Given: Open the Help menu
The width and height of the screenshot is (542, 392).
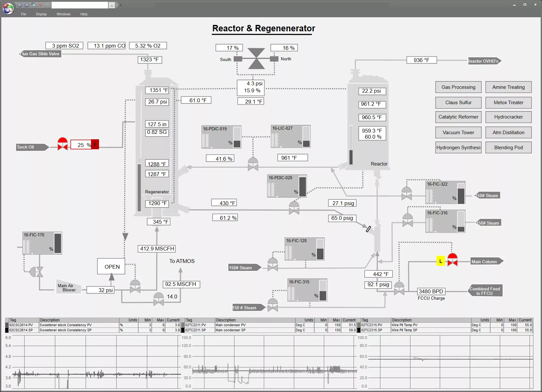Looking at the screenshot, I should pos(84,14).
